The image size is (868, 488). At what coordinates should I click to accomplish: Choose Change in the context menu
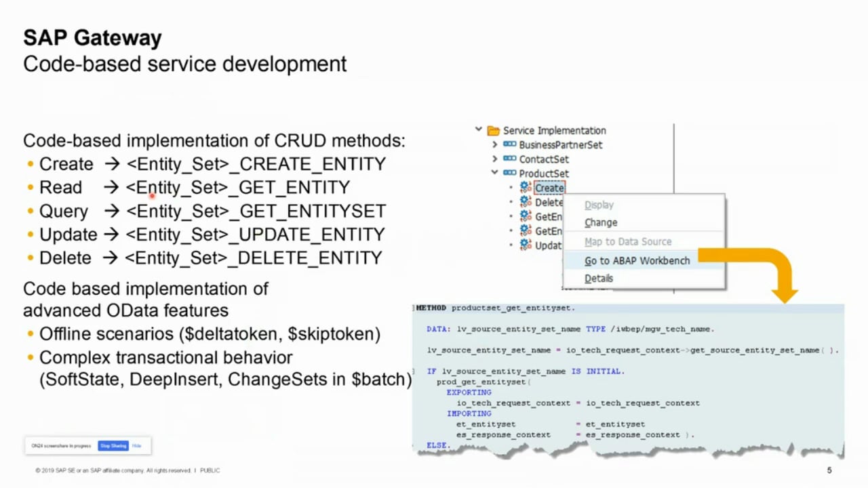(601, 222)
